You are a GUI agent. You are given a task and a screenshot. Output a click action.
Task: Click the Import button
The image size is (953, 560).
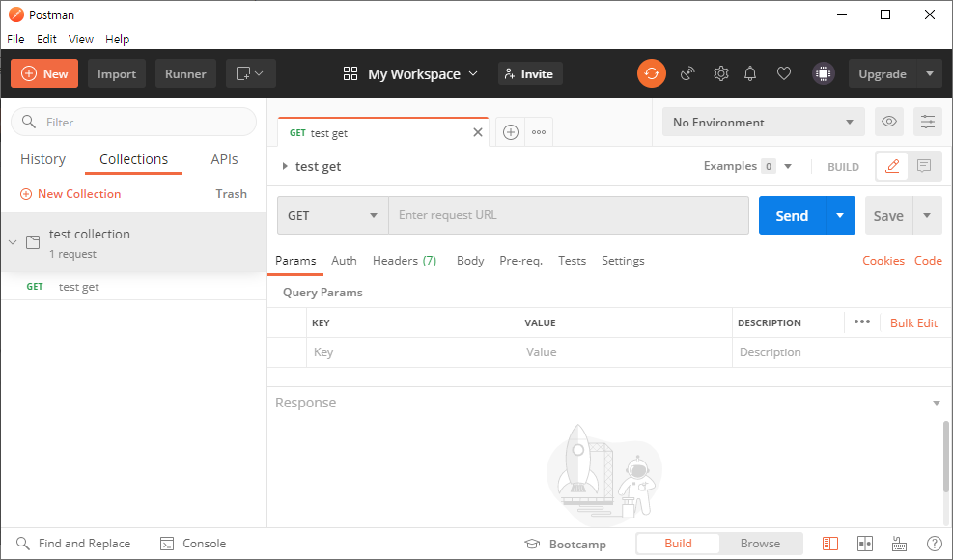tap(117, 73)
